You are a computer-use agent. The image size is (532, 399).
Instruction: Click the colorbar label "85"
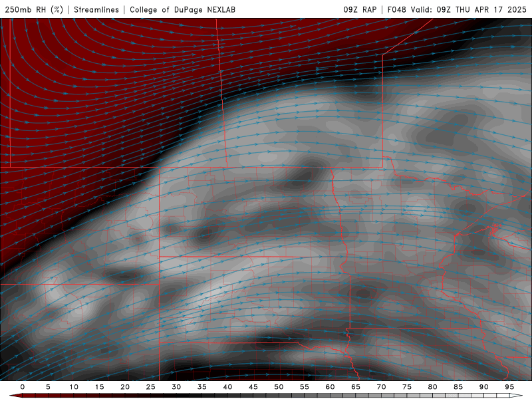pos(458,387)
